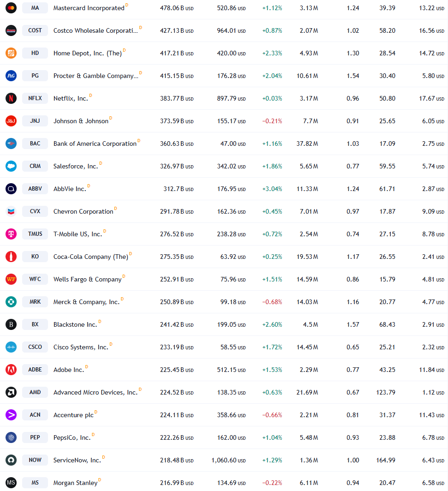This screenshot has height=491, width=448.
Task: Click the T-Mobile logo icon
Action: (11, 234)
